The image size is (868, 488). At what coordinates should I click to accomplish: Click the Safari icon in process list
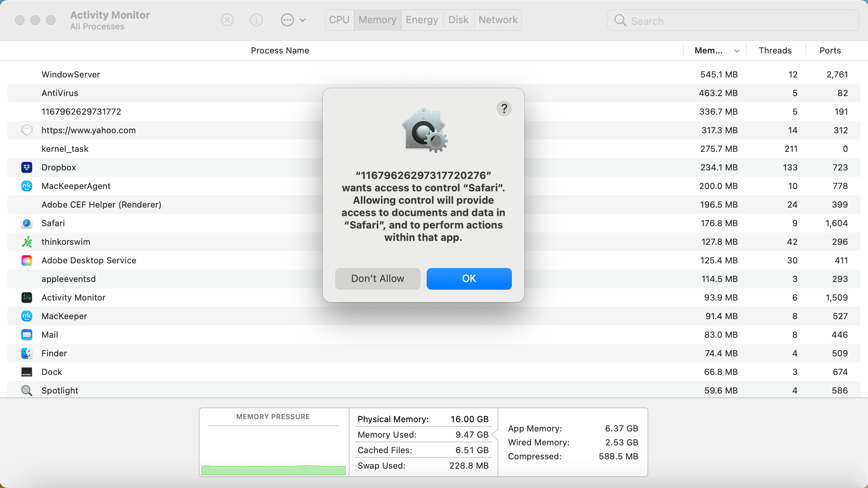27,223
